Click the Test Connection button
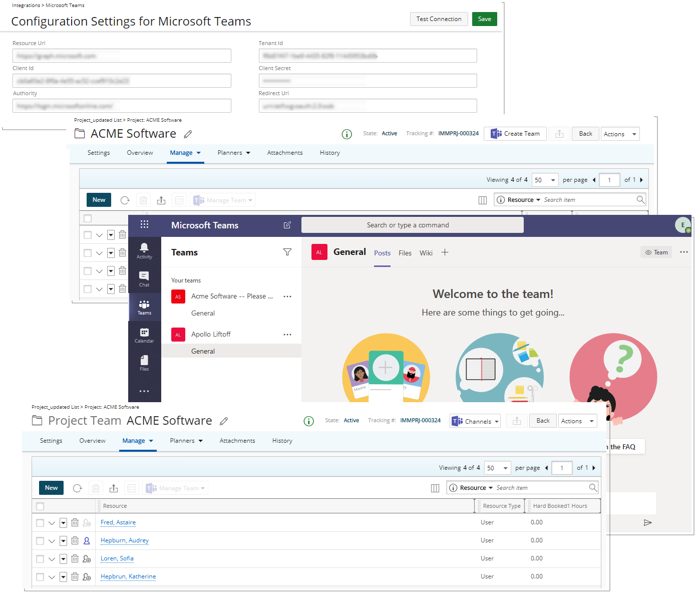Image resolution: width=700 pixels, height=597 pixels. 439,19
